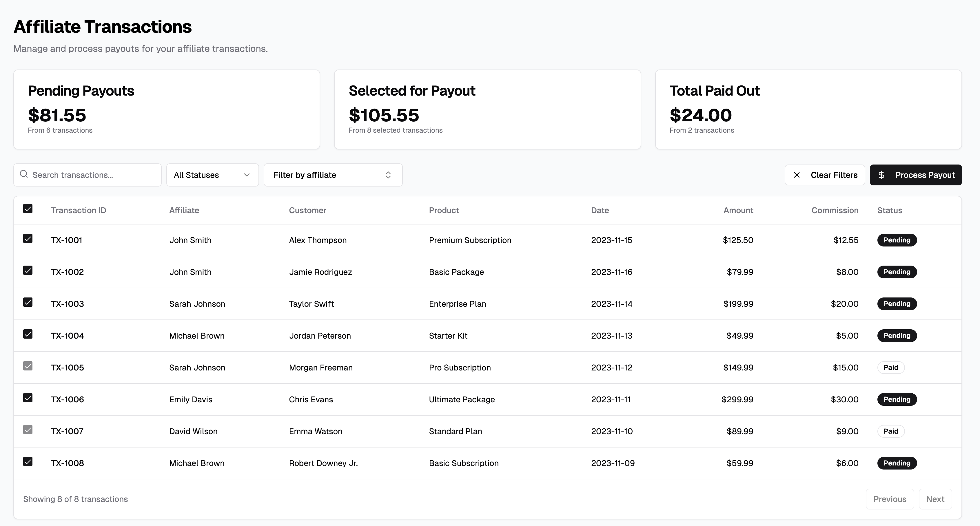The height and width of the screenshot is (526, 980).
Task: Click the Affiliate column header
Action: (184, 210)
